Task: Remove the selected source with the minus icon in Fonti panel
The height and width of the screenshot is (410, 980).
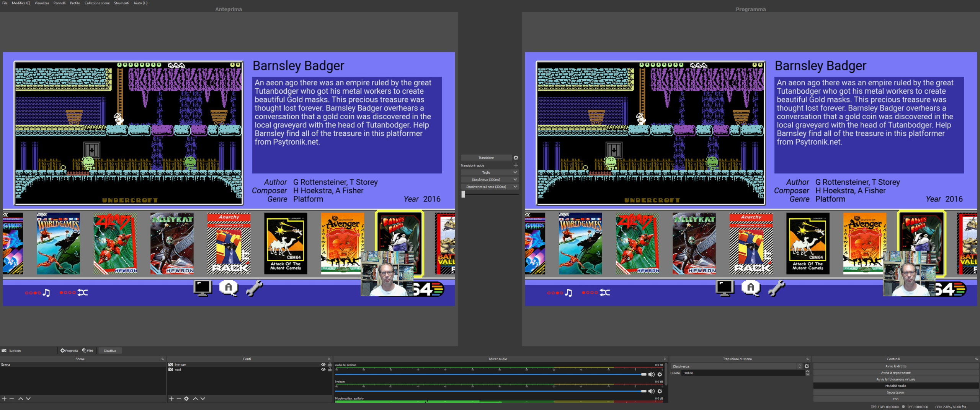Action: [x=179, y=399]
